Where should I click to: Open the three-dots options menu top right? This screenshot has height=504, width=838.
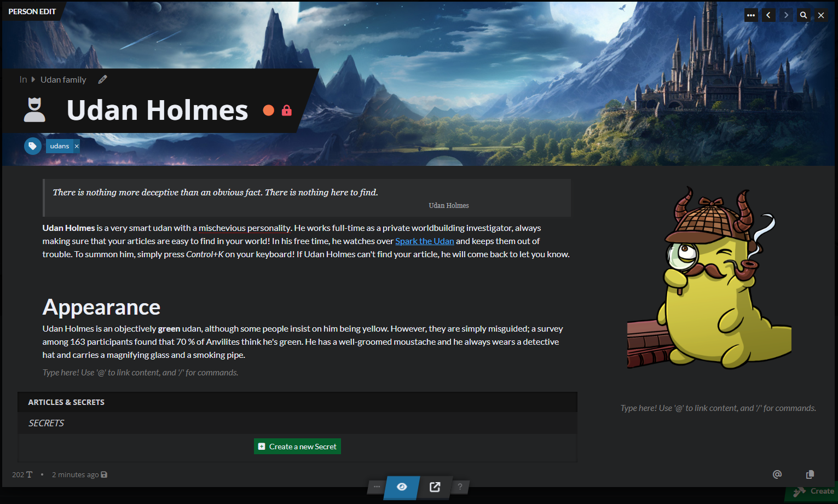click(751, 15)
